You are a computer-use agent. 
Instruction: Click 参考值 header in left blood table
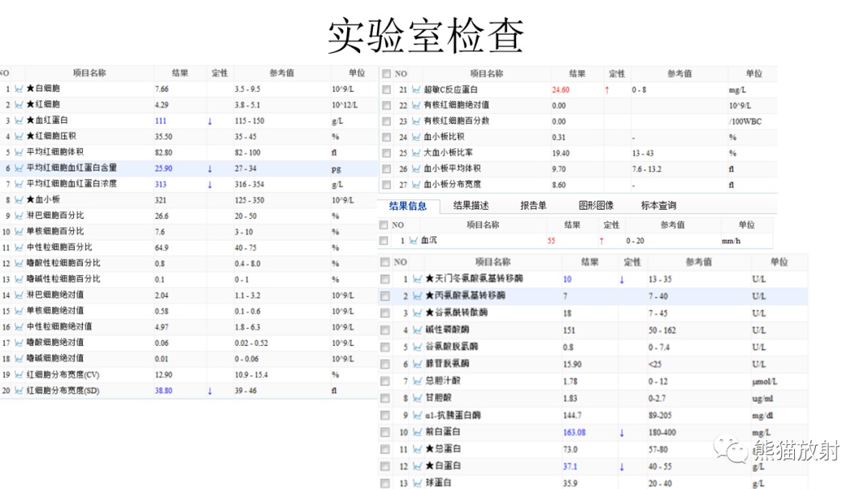282,73
